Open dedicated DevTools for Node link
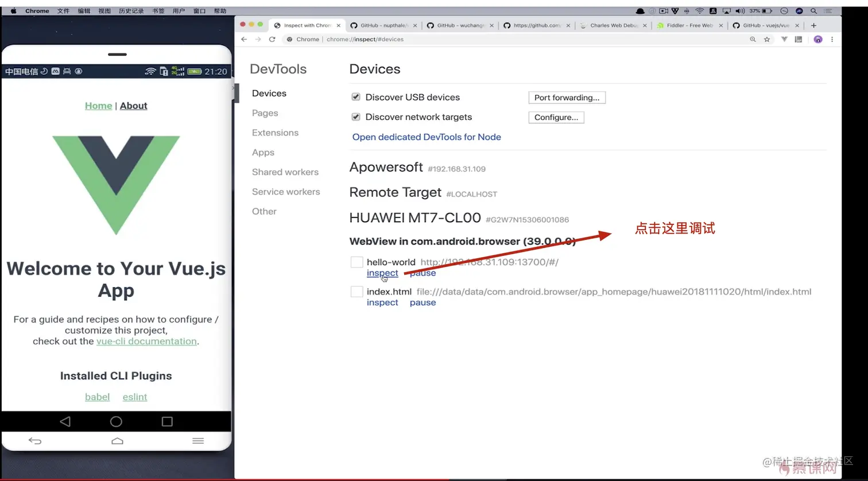This screenshot has width=868, height=481. point(427,137)
